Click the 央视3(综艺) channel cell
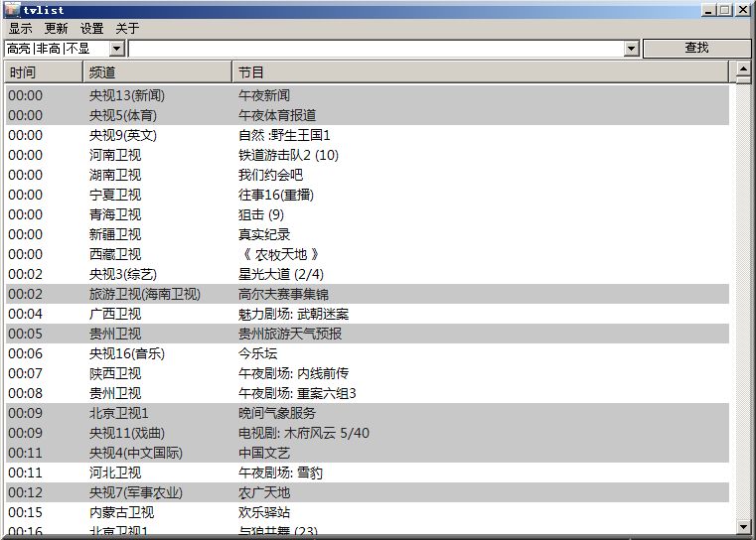The height and width of the screenshot is (540, 756). click(x=123, y=274)
